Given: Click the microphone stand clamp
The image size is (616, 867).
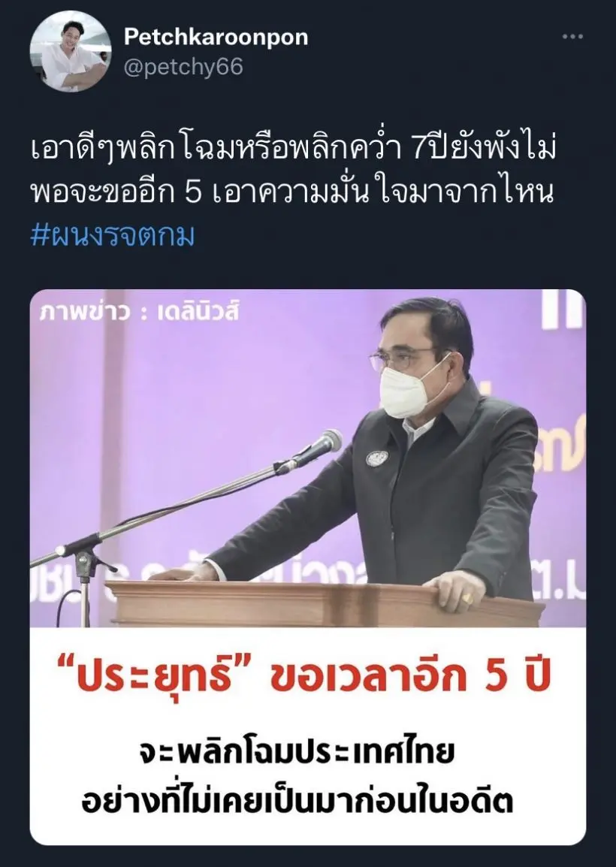Looking at the screenshot, I should 84,558.
